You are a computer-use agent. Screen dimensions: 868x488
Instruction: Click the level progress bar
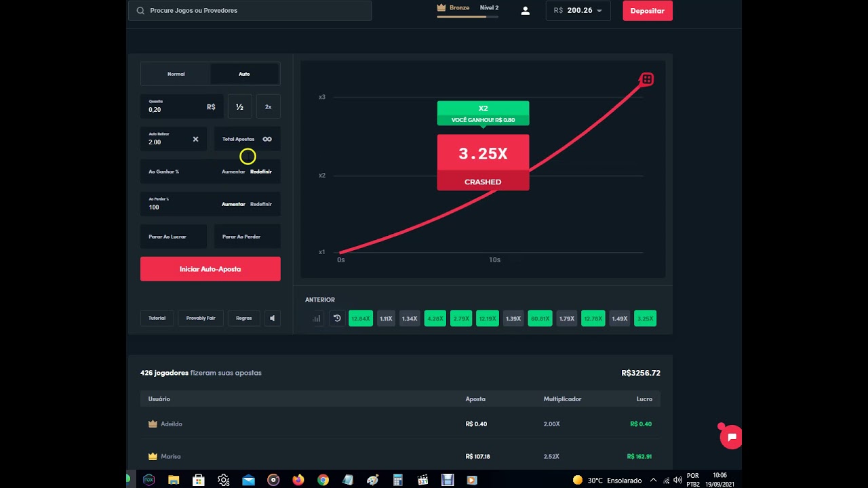468,16
